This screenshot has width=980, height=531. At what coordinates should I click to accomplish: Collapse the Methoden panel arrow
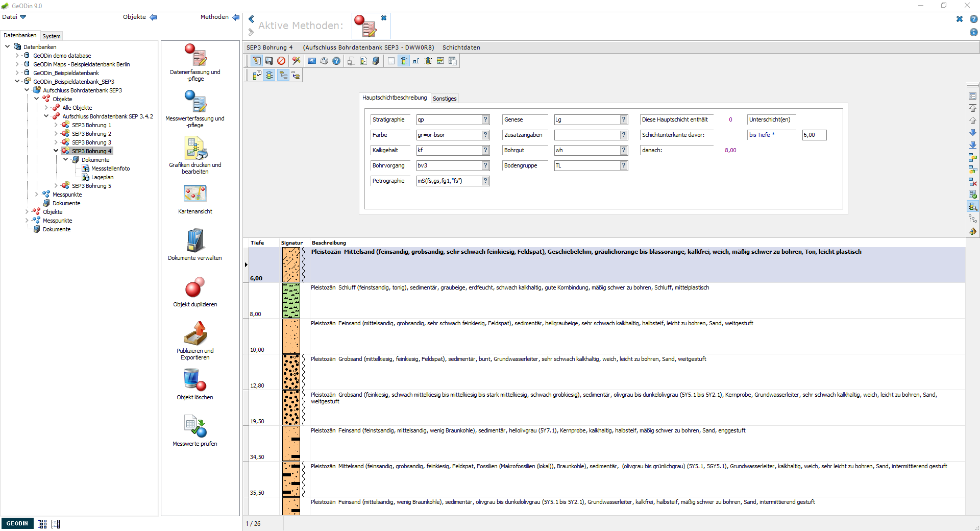point(236,17)
